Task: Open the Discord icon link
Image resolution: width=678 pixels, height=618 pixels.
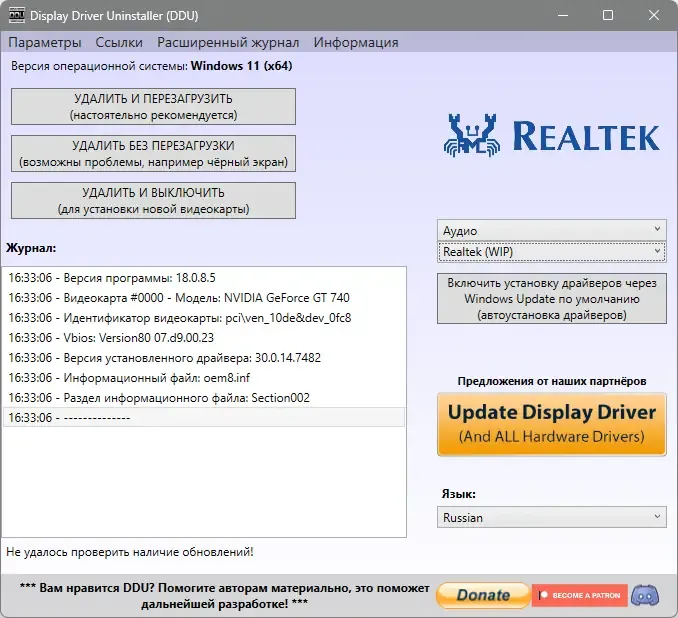Action: [645, 595]
